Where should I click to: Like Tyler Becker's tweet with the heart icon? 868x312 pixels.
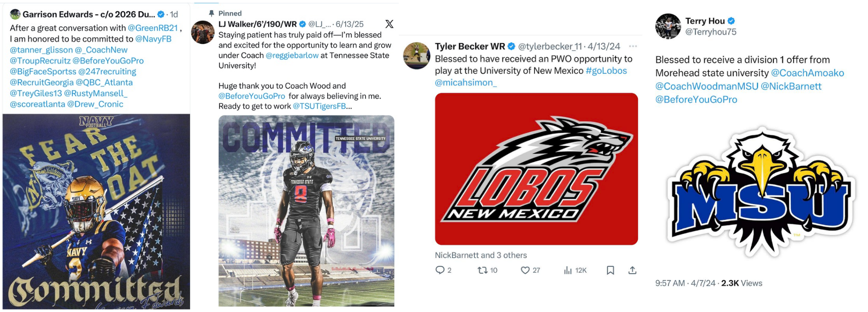pos(525,270)
